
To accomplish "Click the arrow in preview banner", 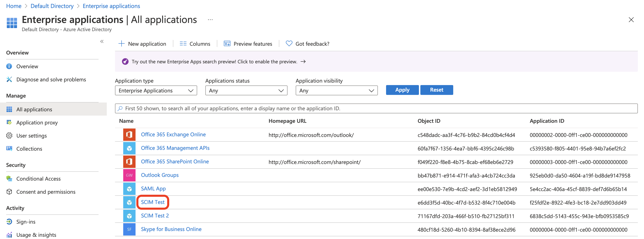I will pos(303,62).
